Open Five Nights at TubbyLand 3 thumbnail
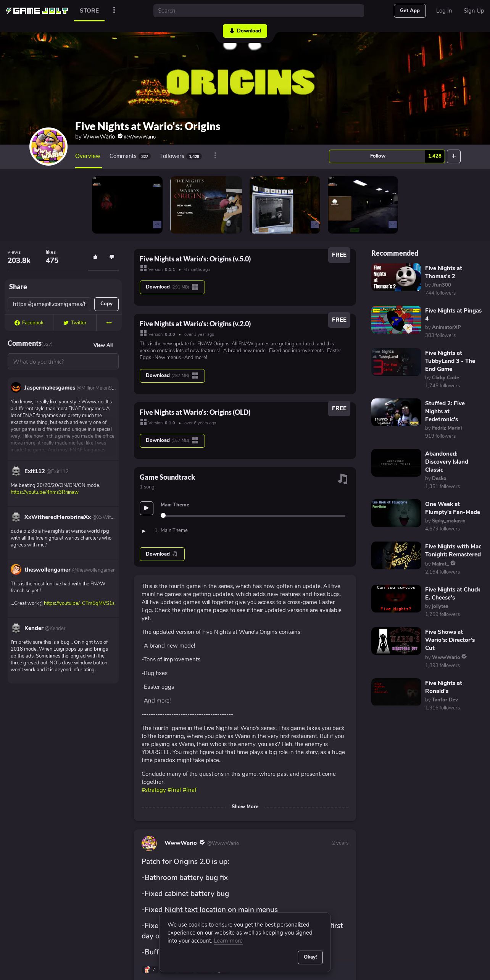This screenshot has height=980, width=490. tap(396, 362)
